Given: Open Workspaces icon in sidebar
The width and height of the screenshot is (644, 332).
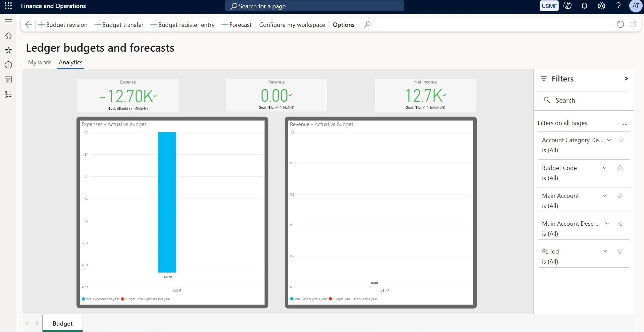Looking at the screenshot, I should coord(8,79).
